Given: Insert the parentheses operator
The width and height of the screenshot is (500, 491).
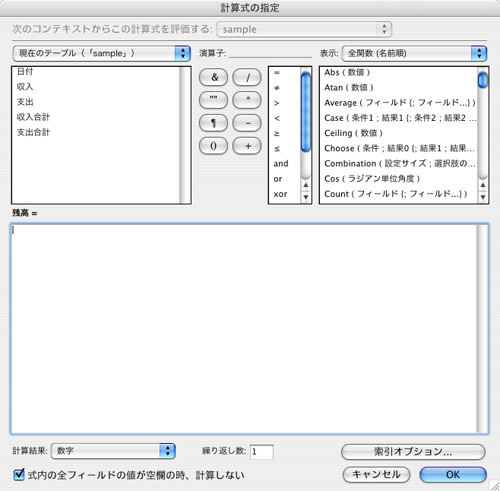Looking at the screenshot, I should pyautogui.click(x=213, y=146).
